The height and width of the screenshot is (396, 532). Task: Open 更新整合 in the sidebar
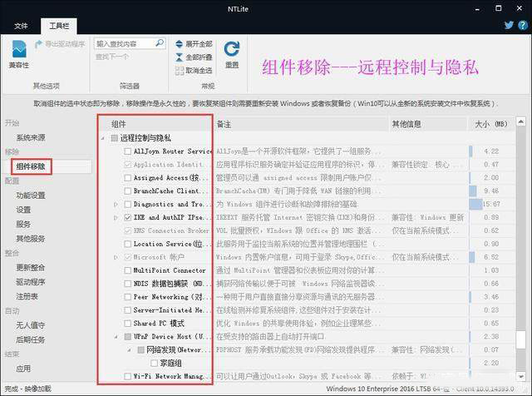click(x=31, y=268)
